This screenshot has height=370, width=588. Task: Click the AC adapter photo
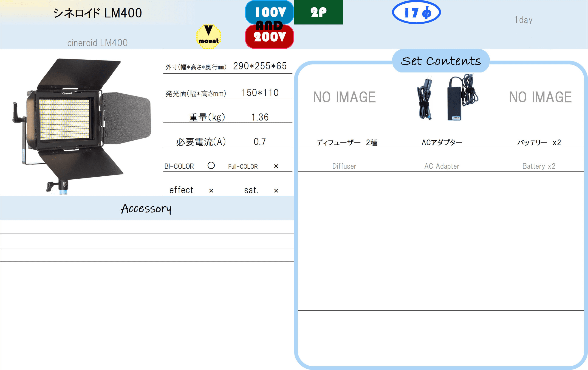(x=463, y=97)
